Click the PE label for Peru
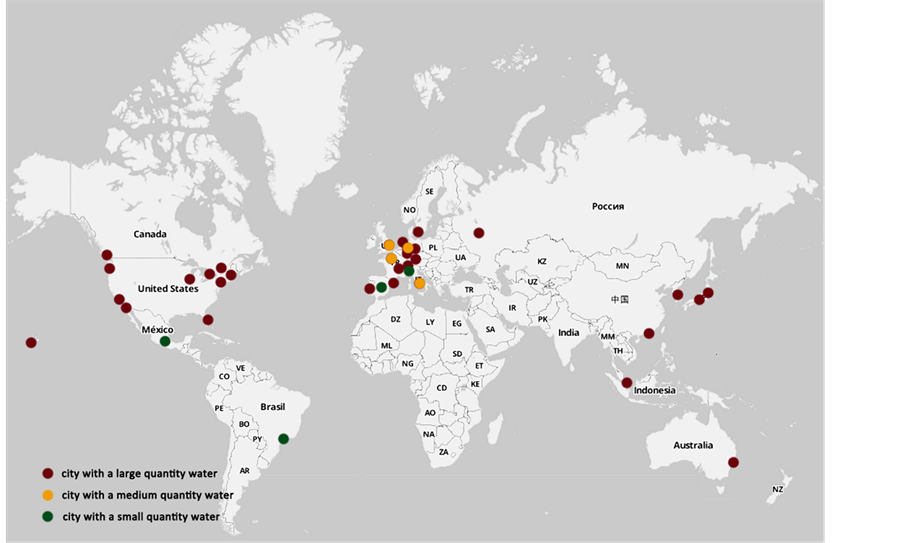 pos(219,408)
